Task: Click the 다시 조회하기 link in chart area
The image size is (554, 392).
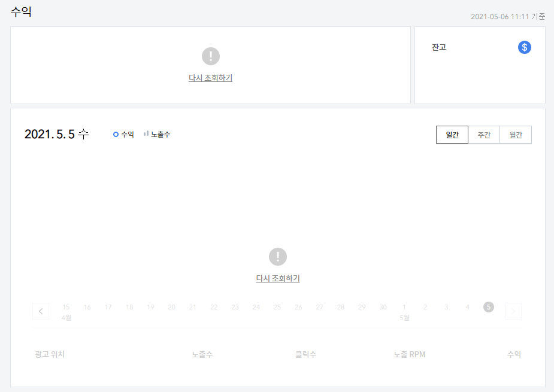Action: (x=278, y=278)
